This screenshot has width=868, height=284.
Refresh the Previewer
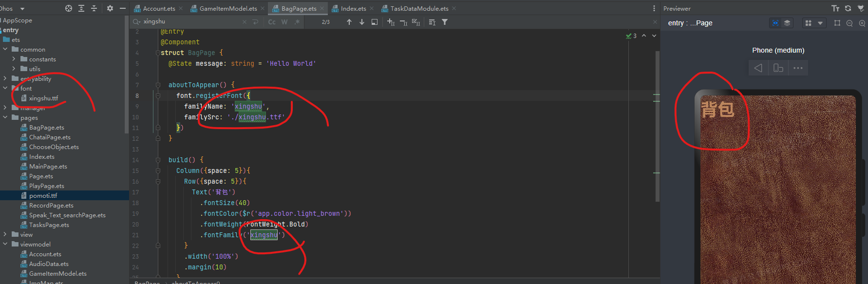point(848,8)
